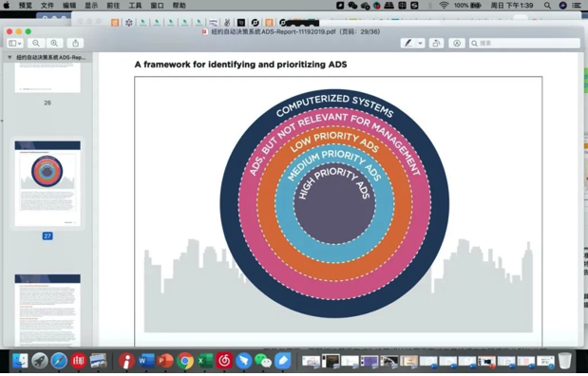Open the 显示 menu

[91, 6]
